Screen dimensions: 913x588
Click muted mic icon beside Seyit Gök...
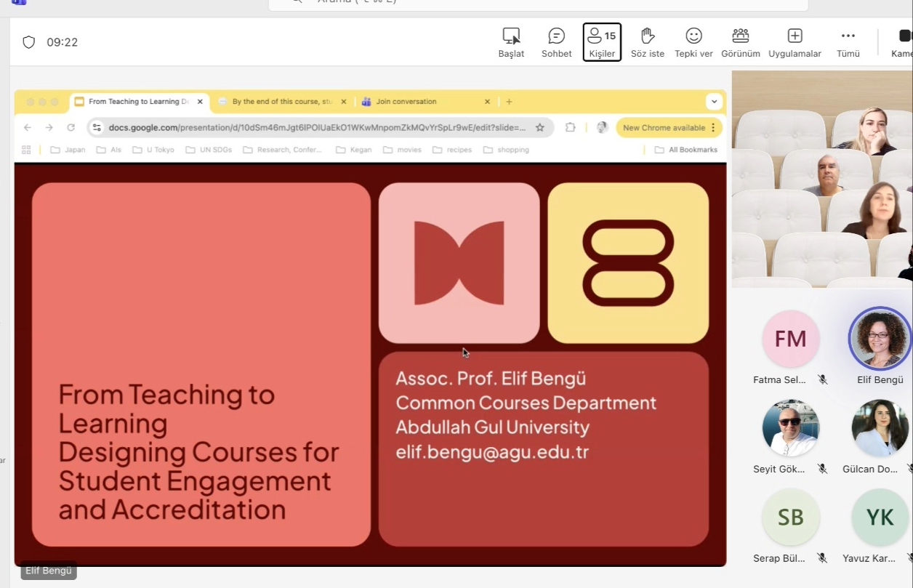[822, 469]
